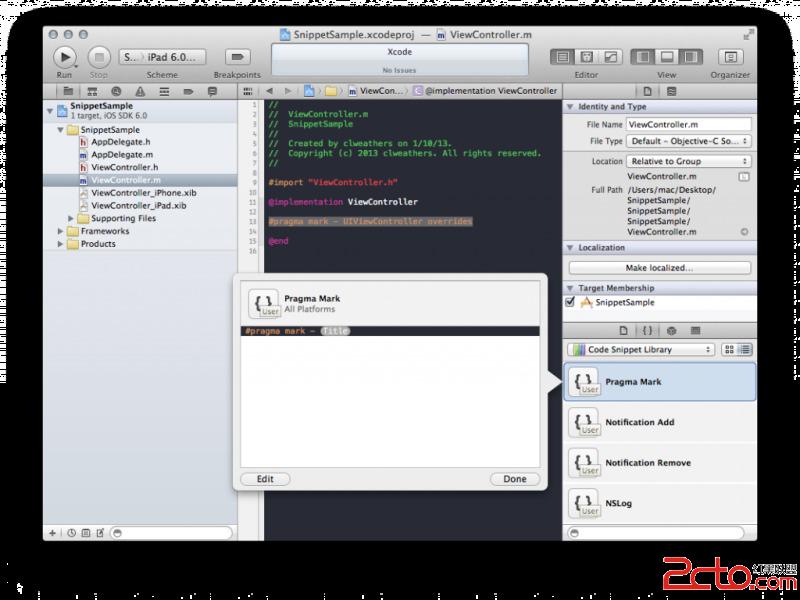Open the Code Snippet Library dropdown
800x600 pixels.
tap(640, 350)
